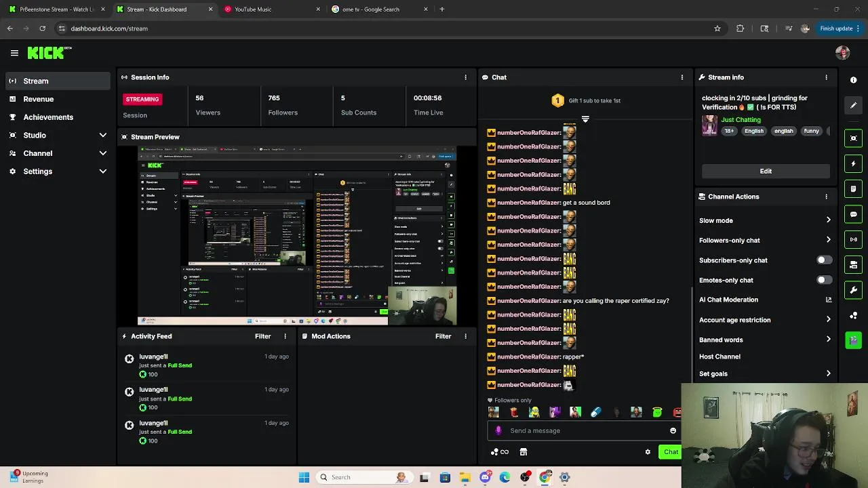Open OBS Studio from the taskbar
The image size is (868, 488).
(525, 477)
